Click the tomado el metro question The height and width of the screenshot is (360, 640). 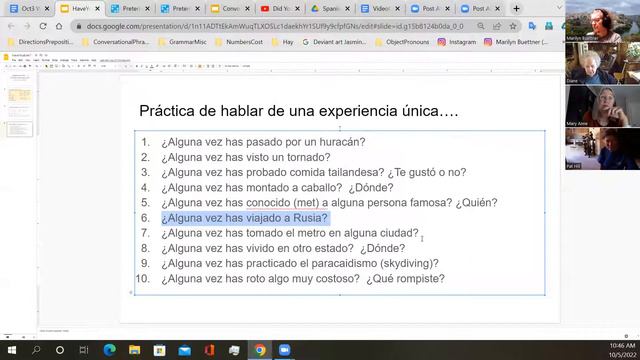tap(290, 233)
